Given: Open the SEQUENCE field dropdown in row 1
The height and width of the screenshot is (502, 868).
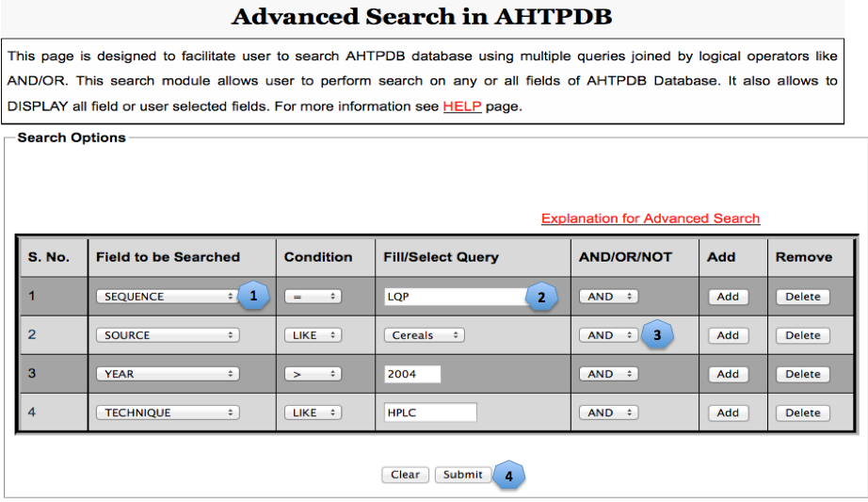Looking at the screenshot, I should [168, 297].
